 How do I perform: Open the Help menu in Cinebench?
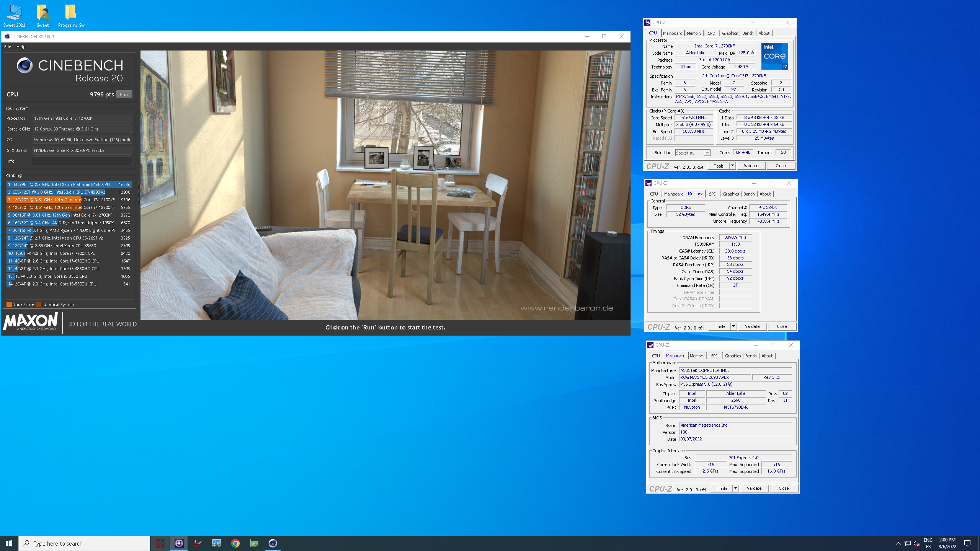[21, 47]
